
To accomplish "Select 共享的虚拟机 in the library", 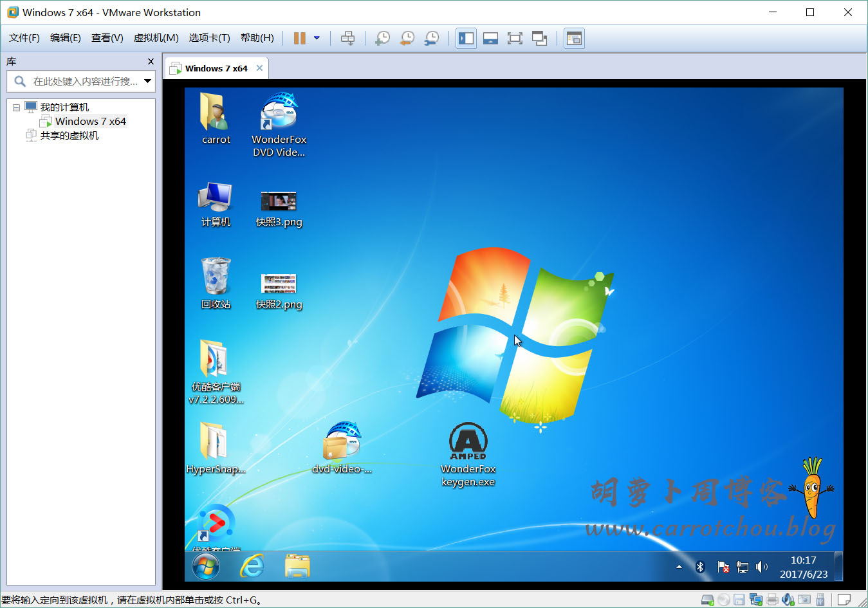I will [x=69, y=136].
